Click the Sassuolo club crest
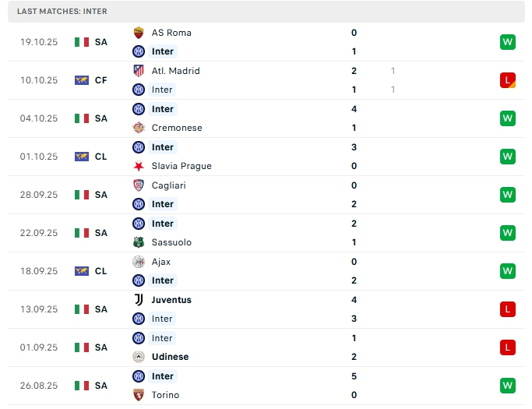532x409 pixels. tap(139, 242)
